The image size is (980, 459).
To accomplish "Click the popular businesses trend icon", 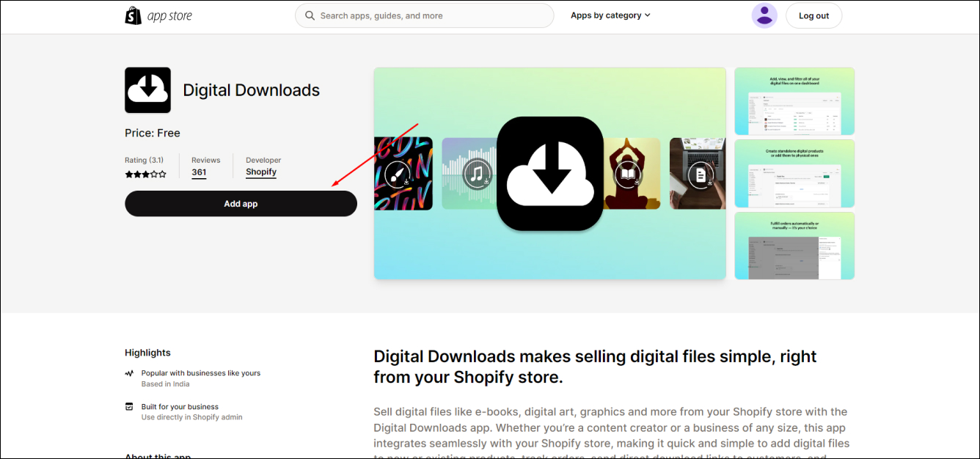I will click(x=129, y=373).
